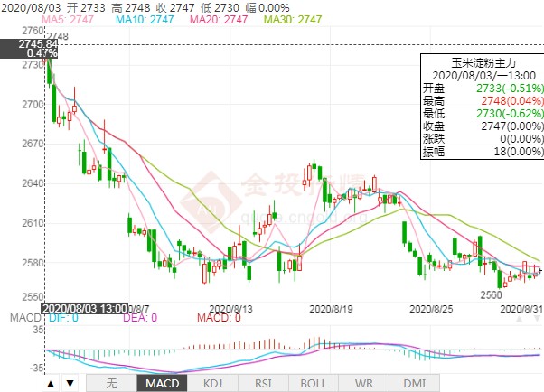Screen dimensions: 544x392
Task: Click the 2700 price axis label
Action: pos(33,104)
